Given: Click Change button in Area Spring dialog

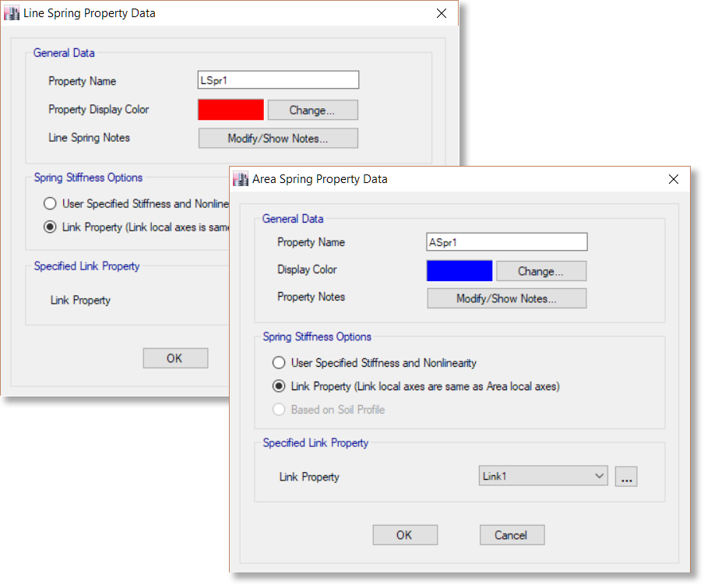Looking at the screenshot, I should pos(541,271).
